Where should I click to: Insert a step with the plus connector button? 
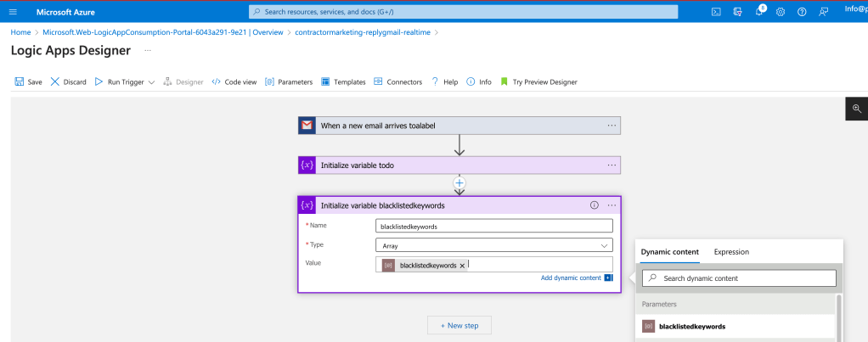[x=459, y=182]
